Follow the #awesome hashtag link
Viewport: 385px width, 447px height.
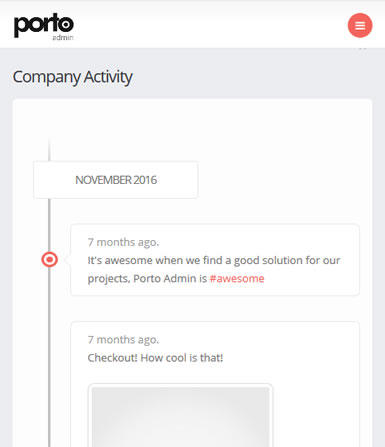point(237,278)
